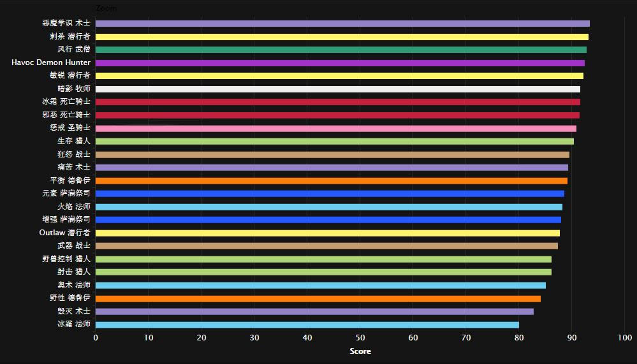Click the 狂怒 战士 axis label
Viewport: 637px width, 364px height.
pyautogui.click(x=73, y=154)
